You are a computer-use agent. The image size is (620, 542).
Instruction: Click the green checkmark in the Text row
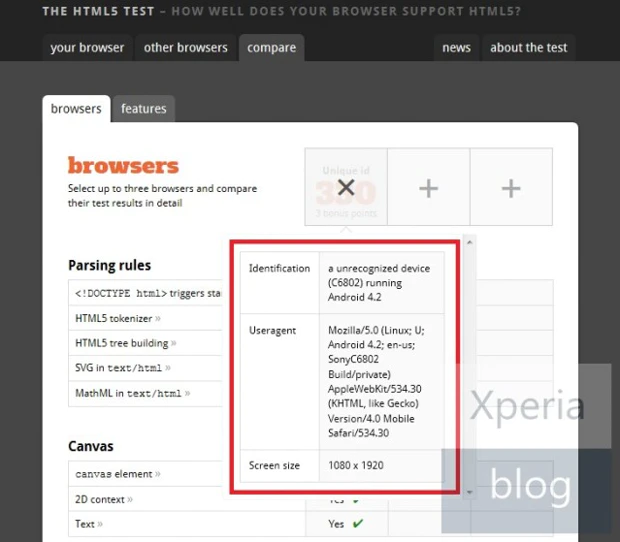click(x=357, y=523)
